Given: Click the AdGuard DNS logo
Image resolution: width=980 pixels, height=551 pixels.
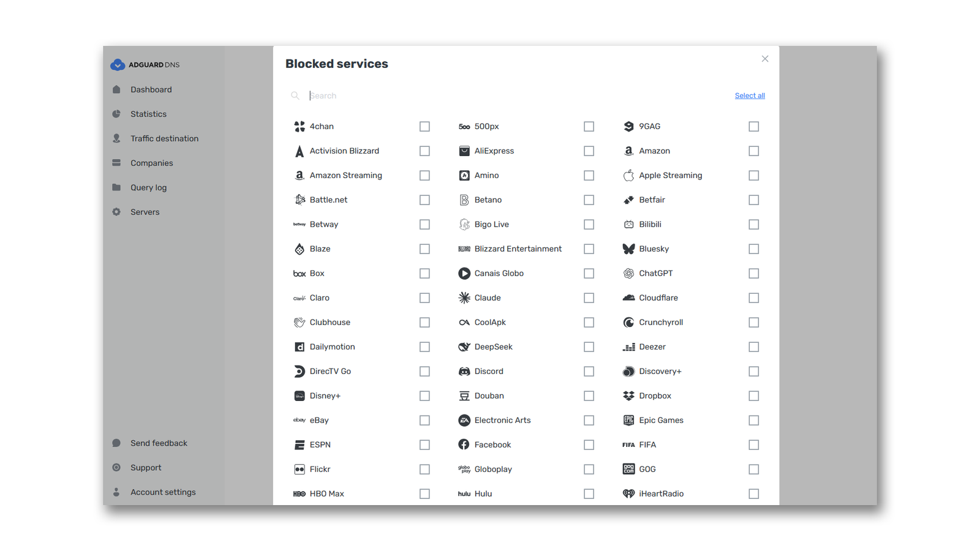Looking at the screenshot, I should coord(145,65).
